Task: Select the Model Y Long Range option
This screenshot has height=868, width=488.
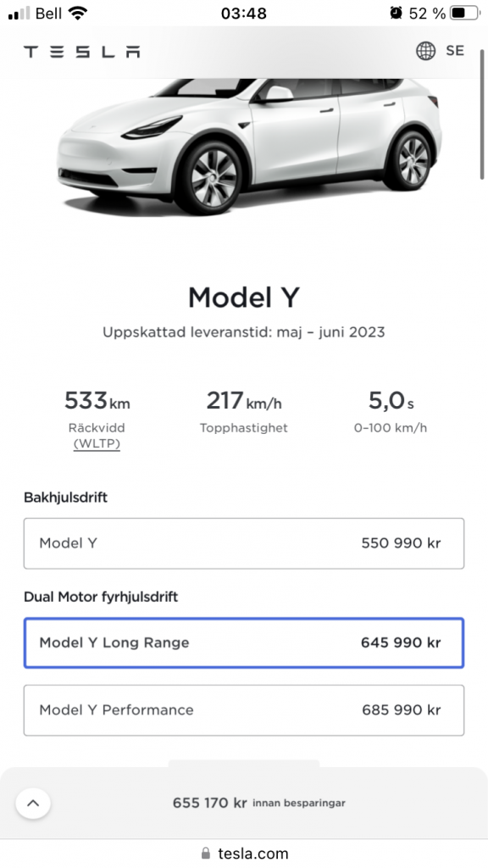Action: pyautogui.click(x=243, y=643)
